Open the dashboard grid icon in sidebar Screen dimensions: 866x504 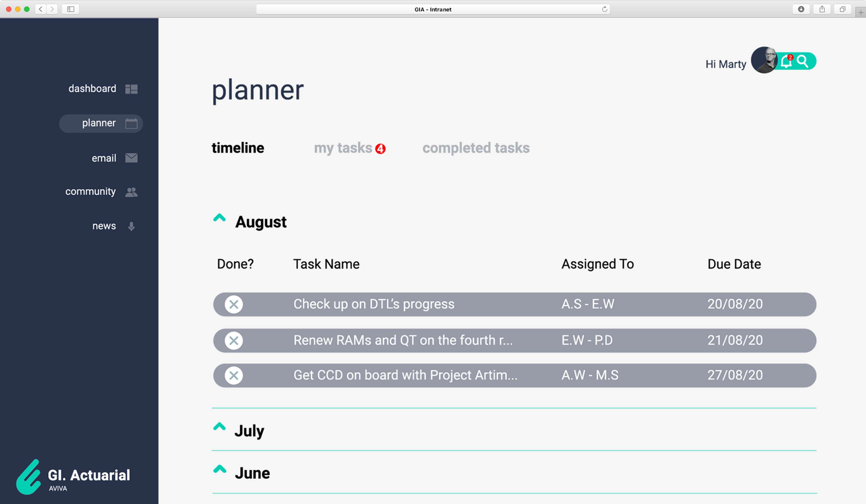(x=131, y=89)
